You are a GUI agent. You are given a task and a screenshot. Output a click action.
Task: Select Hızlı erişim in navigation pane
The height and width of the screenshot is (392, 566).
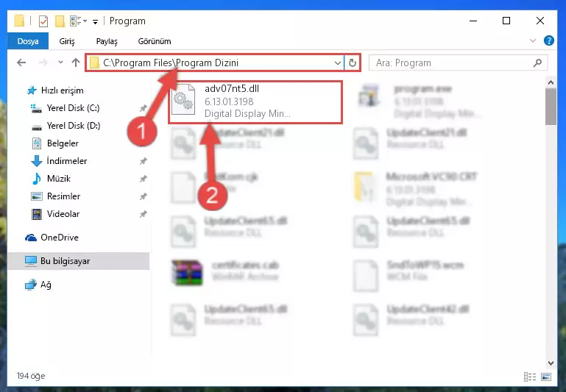point(62,90)
